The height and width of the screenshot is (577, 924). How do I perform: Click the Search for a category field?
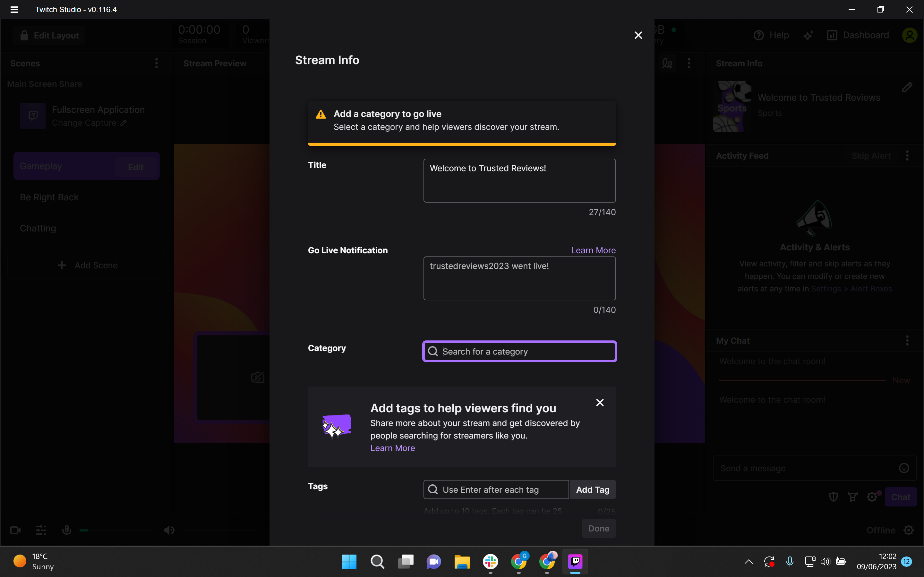click(x=519, y=351)
